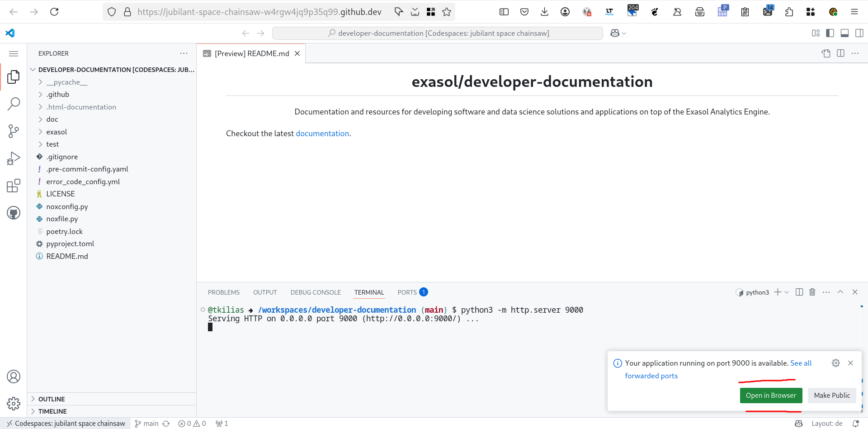The image size is (868, 429).
Task: Open the Explorer view in activity bar
Action: [x=14, y=77]
